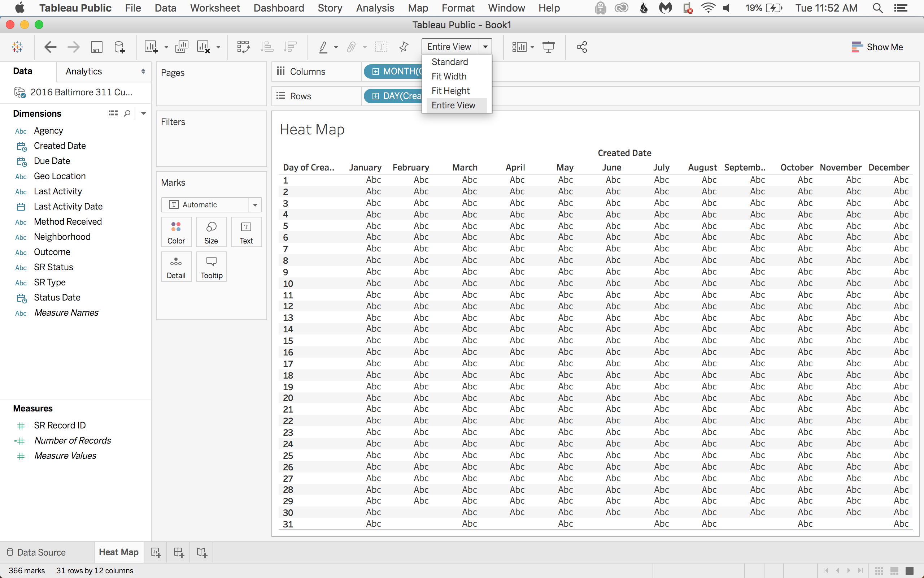Click the new worksheet tab icon
The image size is (924, 578).
(x=156, y=552)
